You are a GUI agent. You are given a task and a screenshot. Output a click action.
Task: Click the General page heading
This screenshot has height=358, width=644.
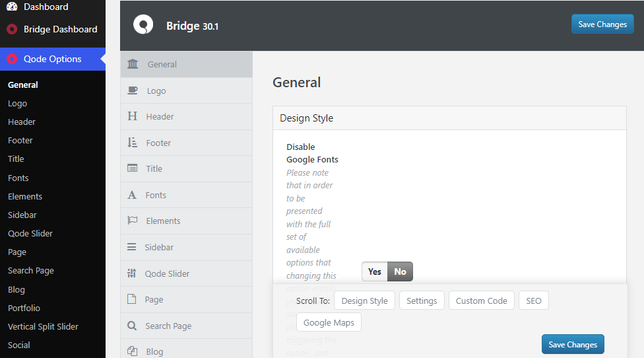(x=296, y=83)
